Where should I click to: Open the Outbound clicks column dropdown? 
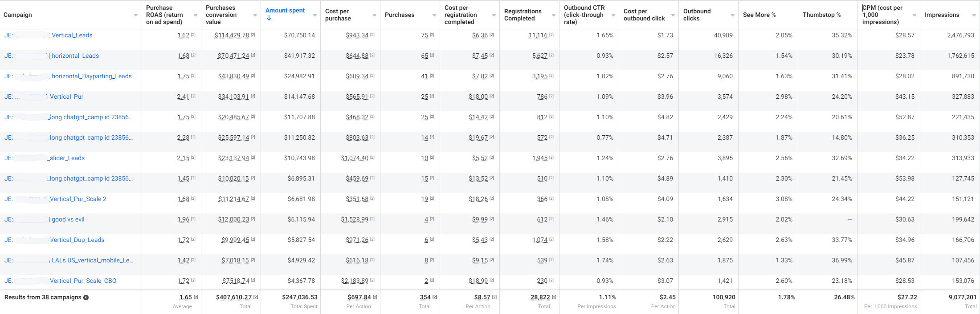[733, 16]
